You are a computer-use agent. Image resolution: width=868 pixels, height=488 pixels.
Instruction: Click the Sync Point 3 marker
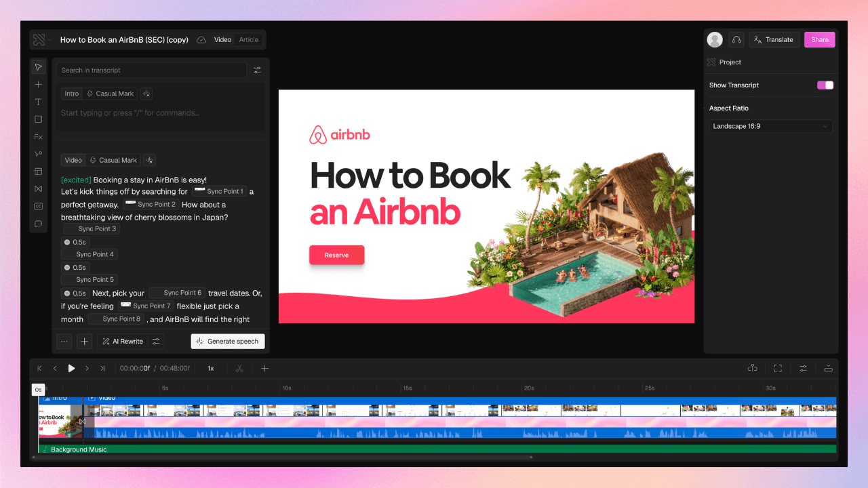90,229
